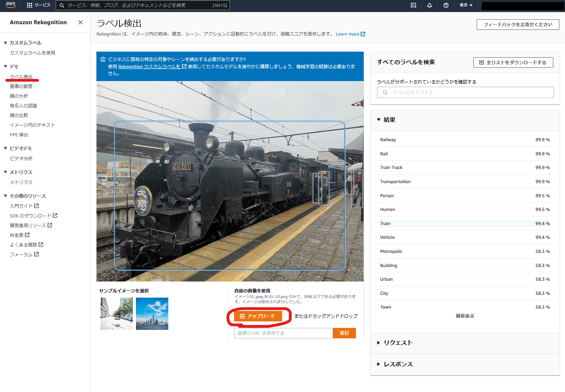Click the Learn more link

350,34
